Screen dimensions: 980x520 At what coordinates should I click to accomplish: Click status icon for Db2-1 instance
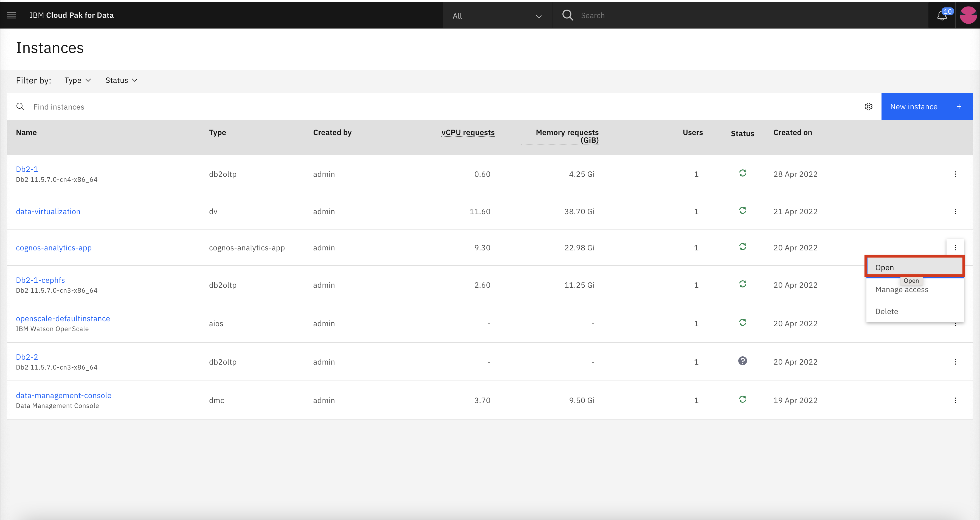click(742, 173)
